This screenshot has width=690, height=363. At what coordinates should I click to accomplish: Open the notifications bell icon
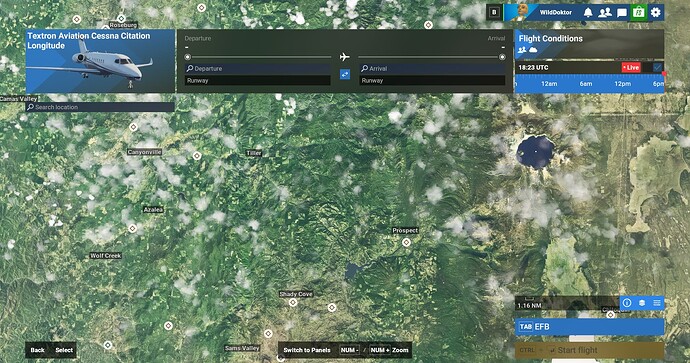coord(588,12)
